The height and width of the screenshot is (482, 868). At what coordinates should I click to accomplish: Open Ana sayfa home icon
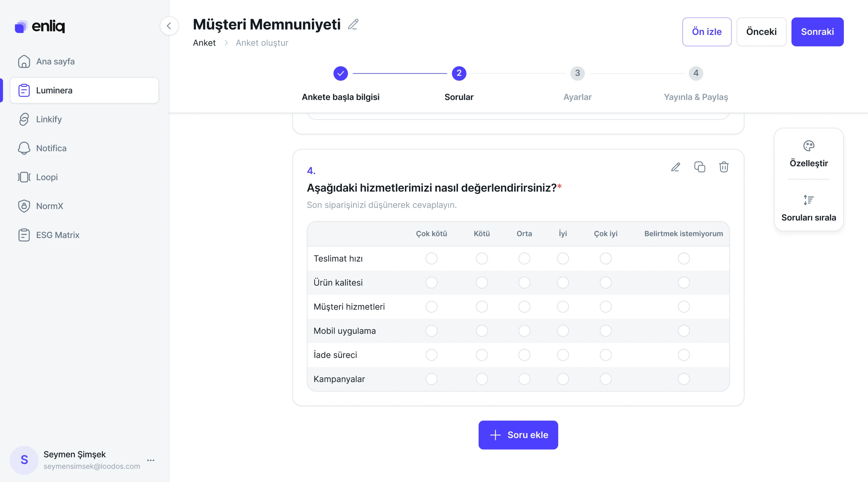tap(24, 62)
